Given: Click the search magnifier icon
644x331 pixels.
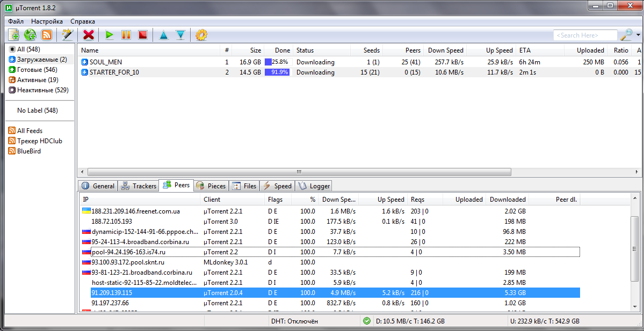Looking at the screenshot, I should pyautogui.click(x=627, y=35).
